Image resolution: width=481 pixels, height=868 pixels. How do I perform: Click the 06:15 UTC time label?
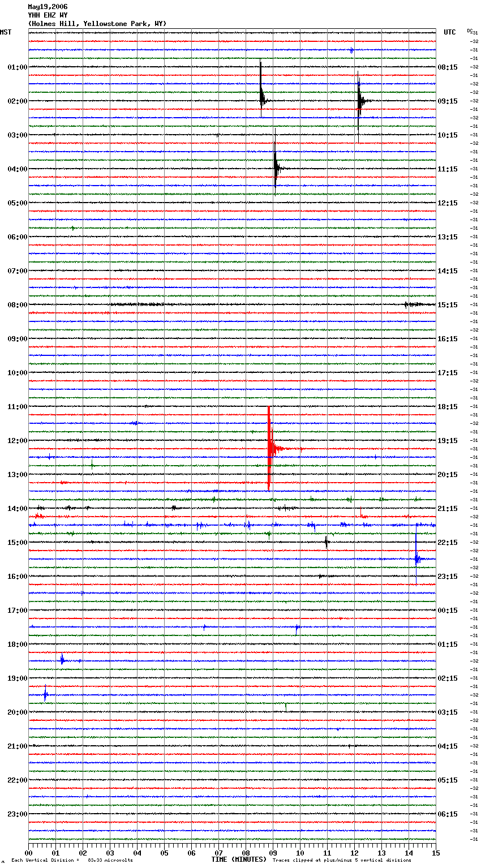pyautogui.click(x=448, y=814)
